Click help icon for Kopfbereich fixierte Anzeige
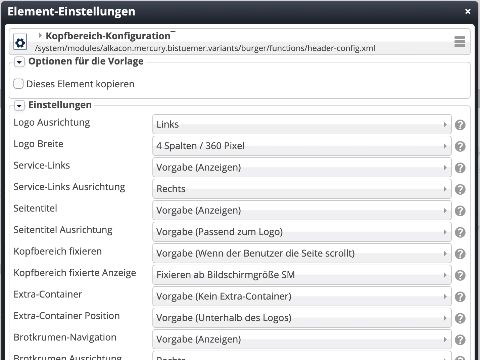 (x=460, y=275)
